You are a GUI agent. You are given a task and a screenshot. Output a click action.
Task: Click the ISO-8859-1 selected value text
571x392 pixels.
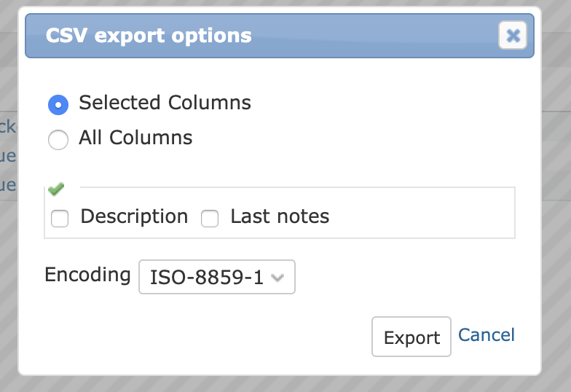207,278
